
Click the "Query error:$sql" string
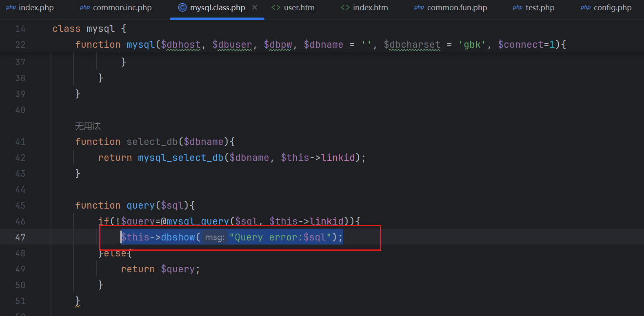pyautogui.click(x=280, y=237)
